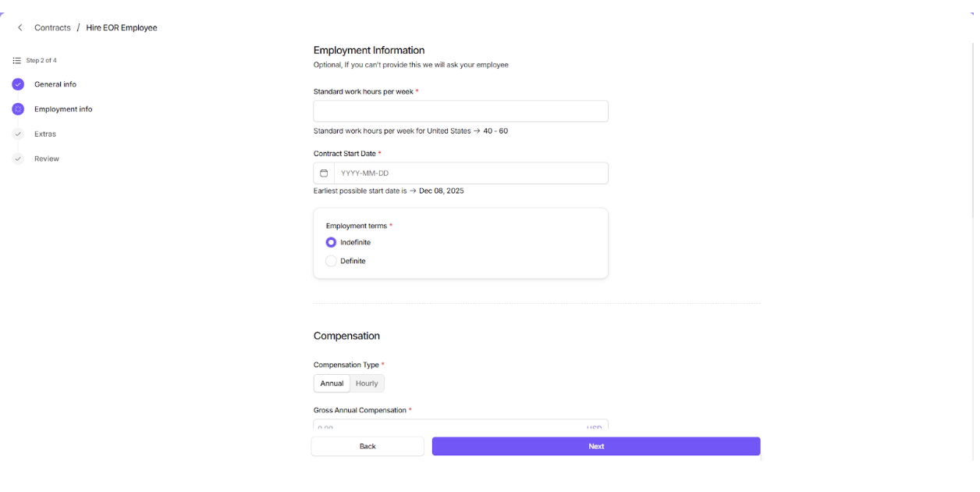Image resolution: width=980 pixels, height=492 pixels.
Task: Click the step list icon
Action: (17, 61)
